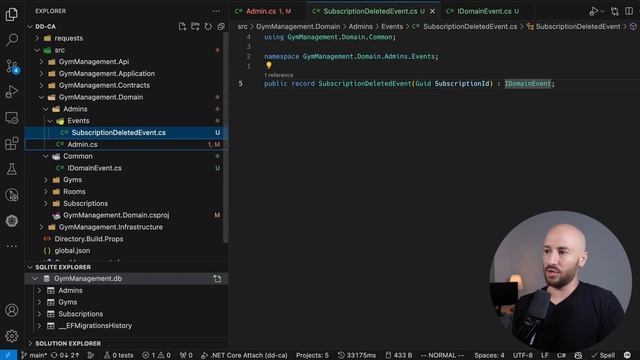Click '0 tests' in status bar
640x360 pixels.
click(x=118, y=355)
